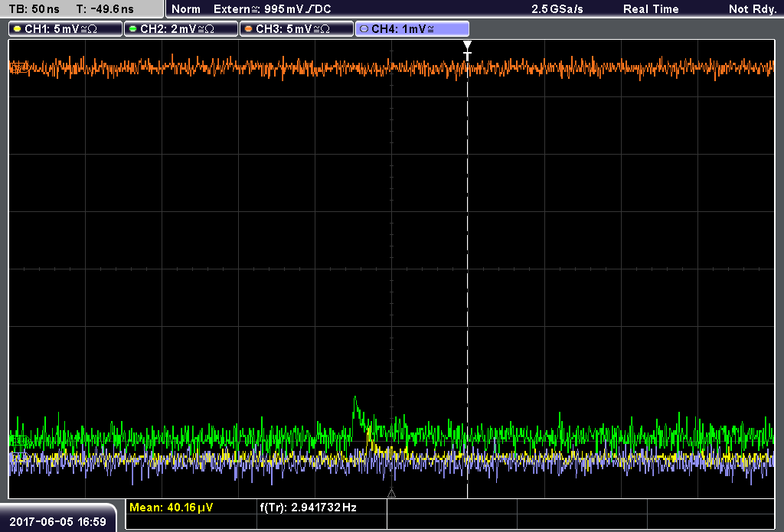Click the 2.5 GSa/s sample rate readout

click(x=557, y=9)
